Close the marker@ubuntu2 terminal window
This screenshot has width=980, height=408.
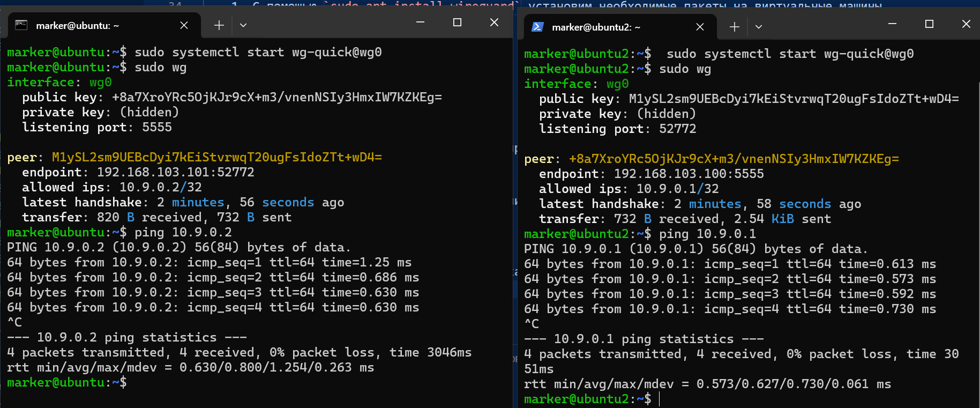point(966,24)
